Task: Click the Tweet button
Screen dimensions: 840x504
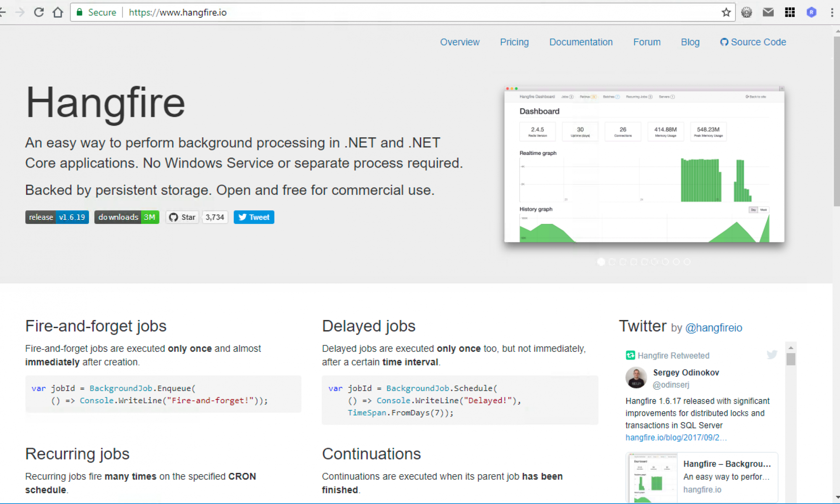Action: pos(254,217)
